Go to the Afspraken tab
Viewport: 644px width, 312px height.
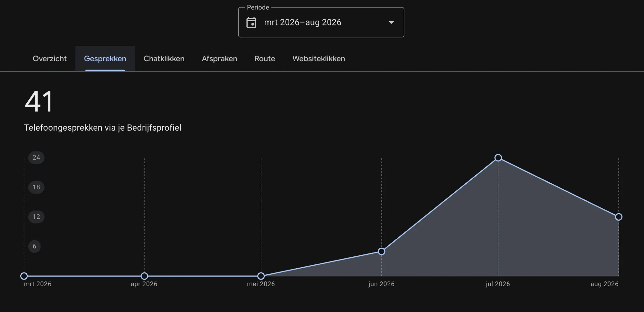220,59
